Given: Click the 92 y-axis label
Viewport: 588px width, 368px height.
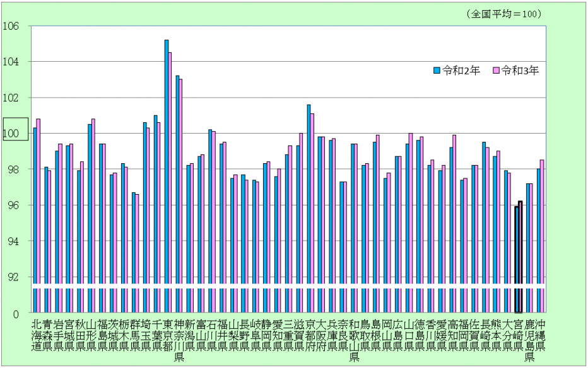Looking at the screenshot, I should point(13,277).
